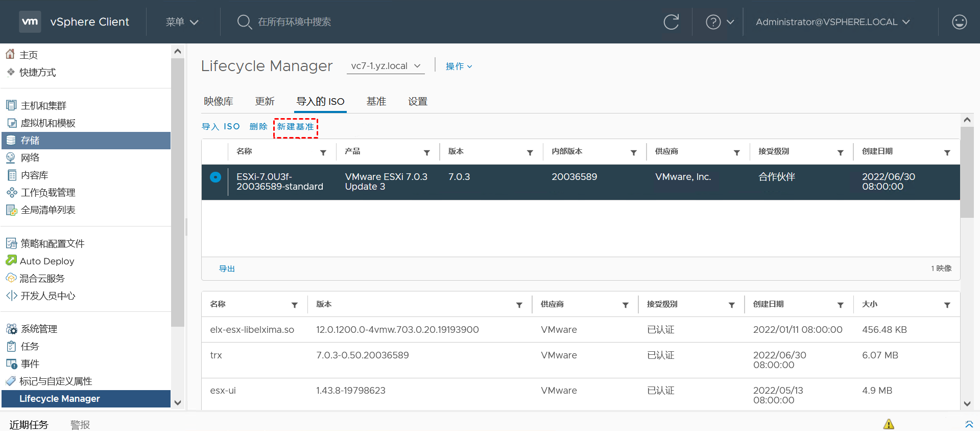This screenshot has height=431, width=980.
Task: Click the 导入 ISO link
Action: (x=221, y=127)
